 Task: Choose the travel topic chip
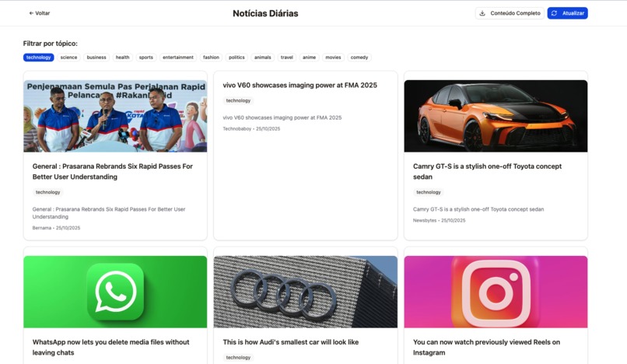(287, 58)
